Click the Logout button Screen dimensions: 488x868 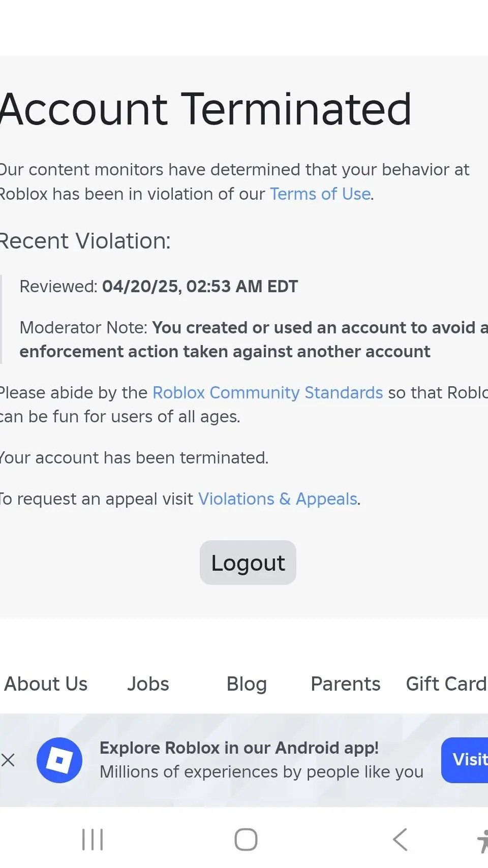coord(248,563)
